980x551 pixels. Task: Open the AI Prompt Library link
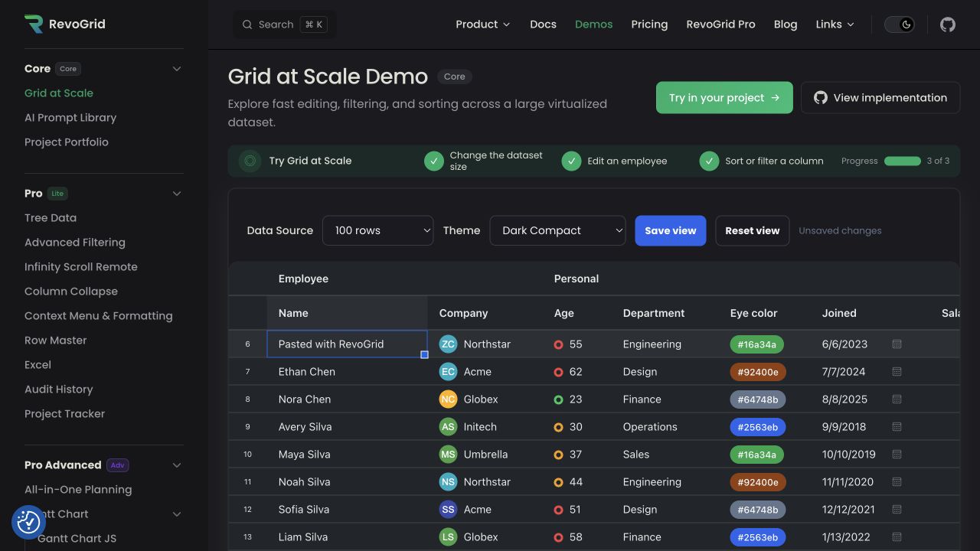pyautogui.click(x=70, y=118)
